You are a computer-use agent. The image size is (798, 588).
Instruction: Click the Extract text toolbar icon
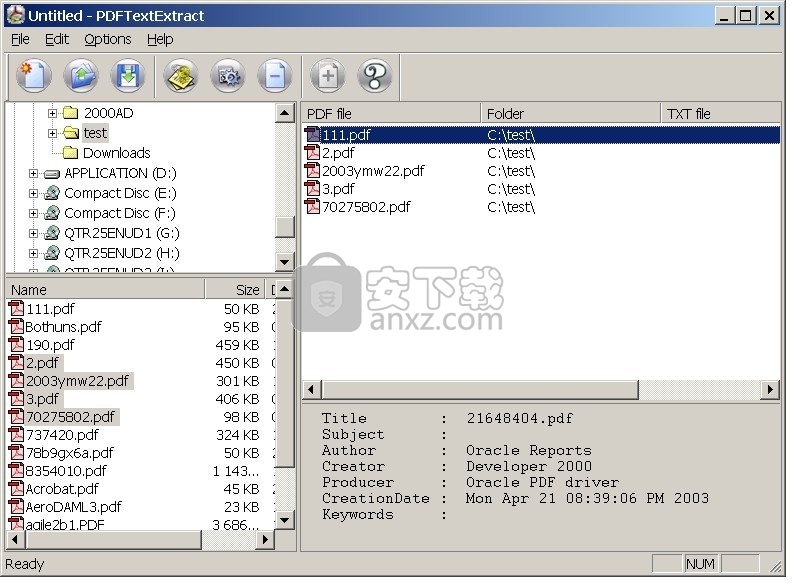[x=181, y=76]
